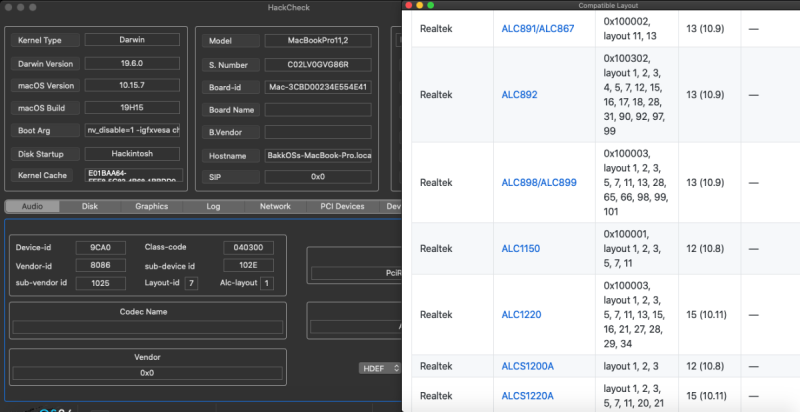Click the empty B.Vendor field
The height and width of the screenshot is (412, 800).
click(x=318, y=132)
